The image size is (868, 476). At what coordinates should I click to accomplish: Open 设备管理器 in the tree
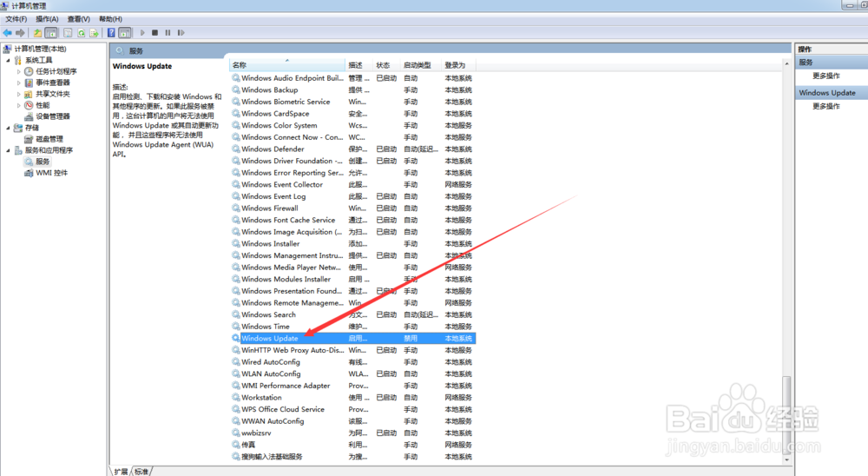[x=53, y=116]
